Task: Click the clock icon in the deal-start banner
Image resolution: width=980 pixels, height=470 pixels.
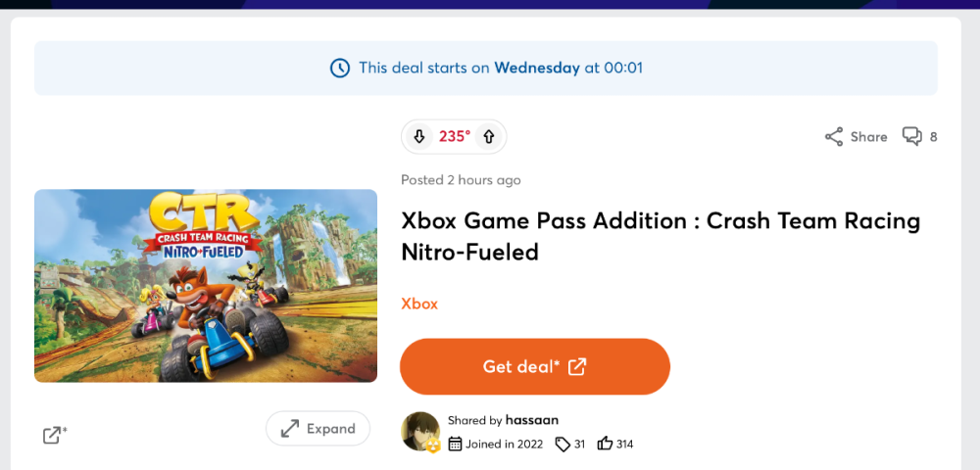Action: 339,69
